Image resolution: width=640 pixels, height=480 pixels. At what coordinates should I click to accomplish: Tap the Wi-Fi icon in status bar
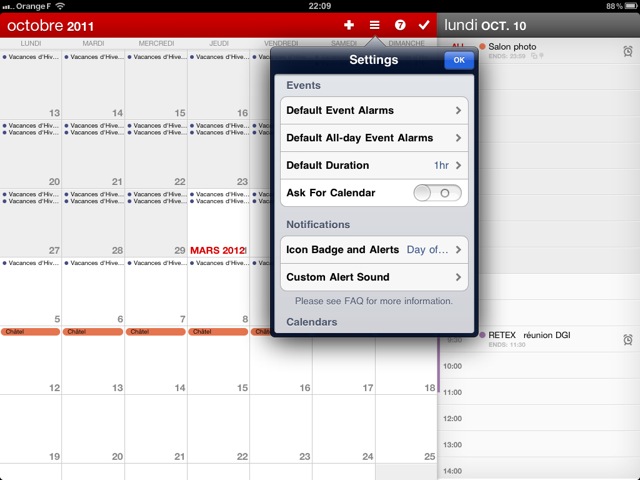click(60, 6)
